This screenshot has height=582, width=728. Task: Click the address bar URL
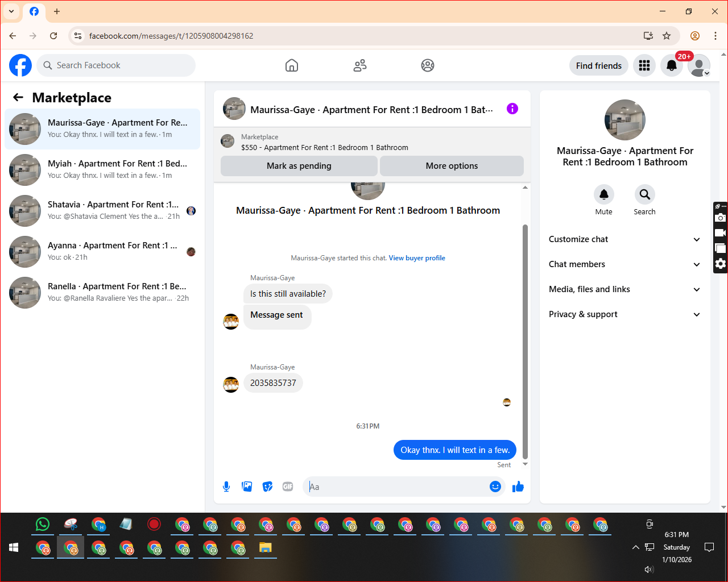(171, 36)
